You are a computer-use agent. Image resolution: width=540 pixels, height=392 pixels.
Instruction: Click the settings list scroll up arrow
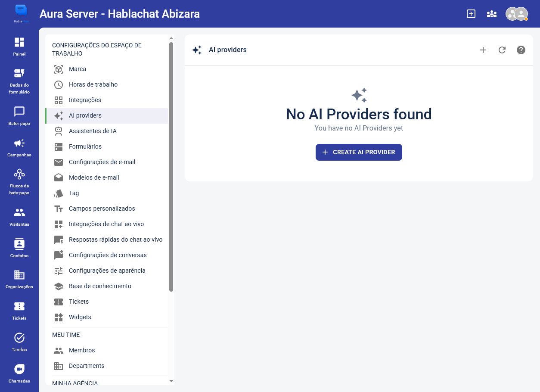coord(171,38)
